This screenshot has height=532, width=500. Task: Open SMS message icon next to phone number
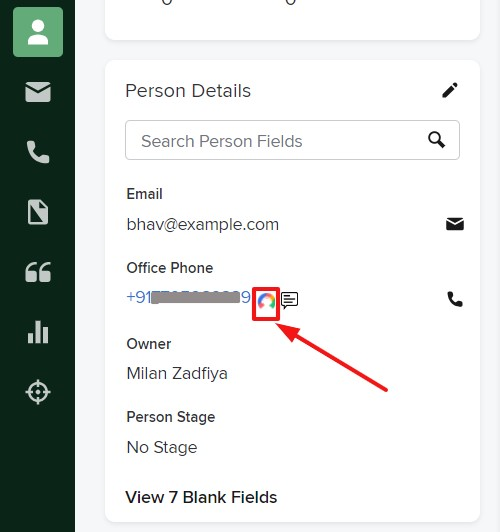coord(290,300)
